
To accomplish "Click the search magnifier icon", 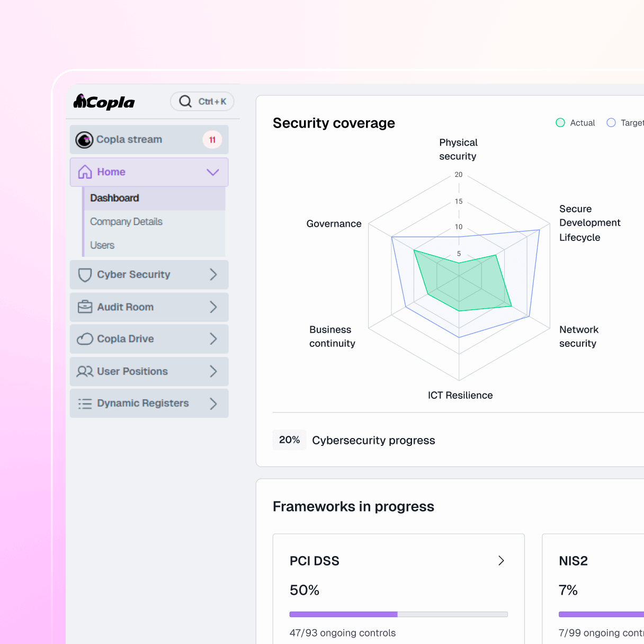I will 185,101.
